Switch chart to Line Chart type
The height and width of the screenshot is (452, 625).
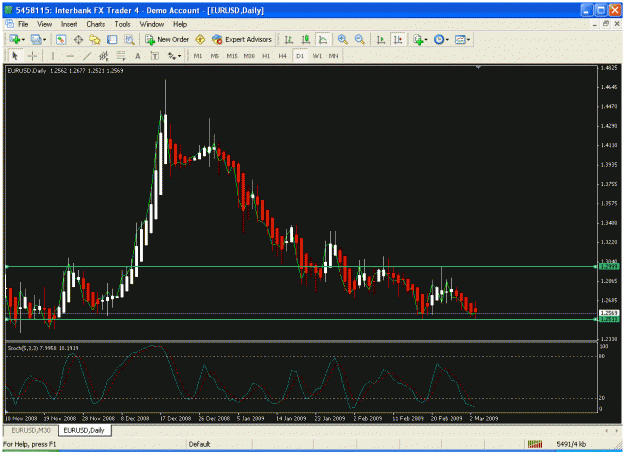click(323, 39)
